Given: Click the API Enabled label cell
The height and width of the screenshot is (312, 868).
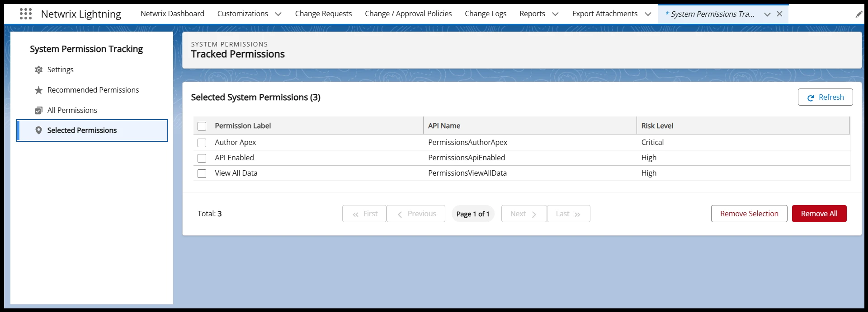Looking at the screenshot, I should 234,158.
